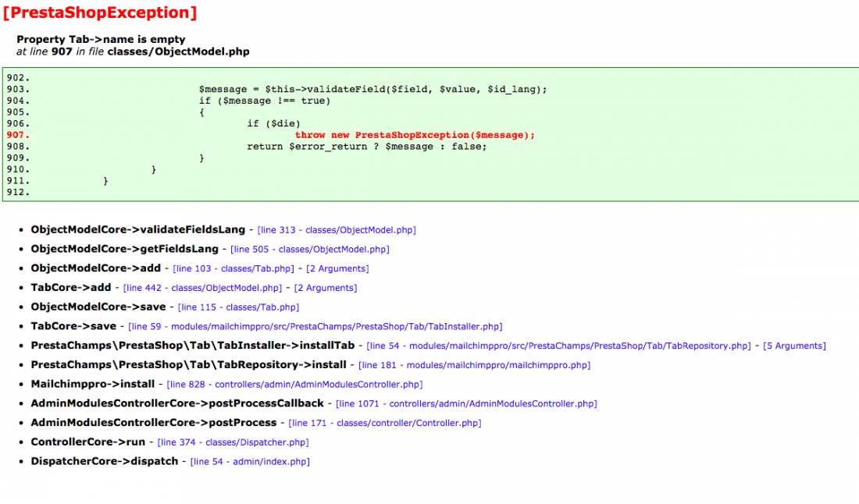The width and height of the screenshot is (859, 504).
Task: Click 'ControllerCore->run' bold text
Action: [x=88, y=442]
